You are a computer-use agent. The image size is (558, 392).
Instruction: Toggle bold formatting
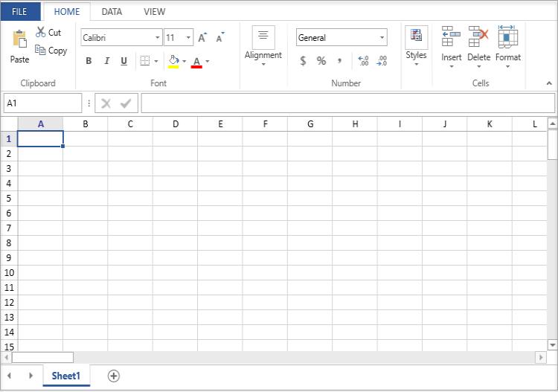coord(89,61)
